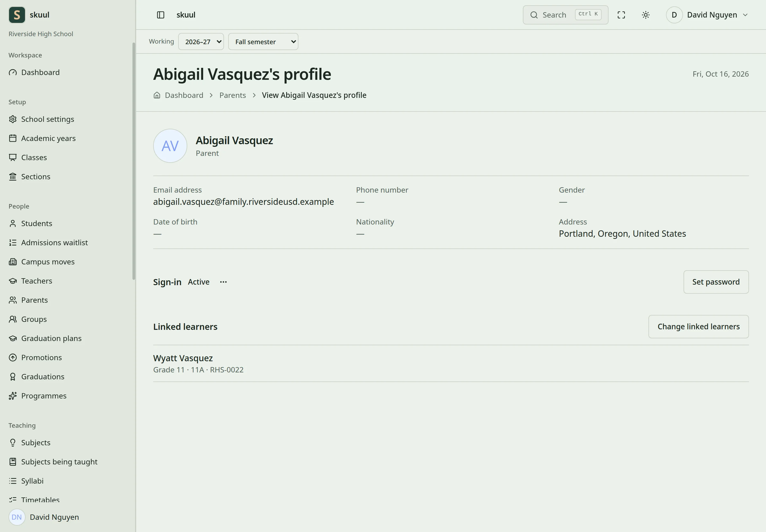Screen dimensions: 766x532
Task: Toggle light/dark theme sun icon
Action: [x=646, y=15]
